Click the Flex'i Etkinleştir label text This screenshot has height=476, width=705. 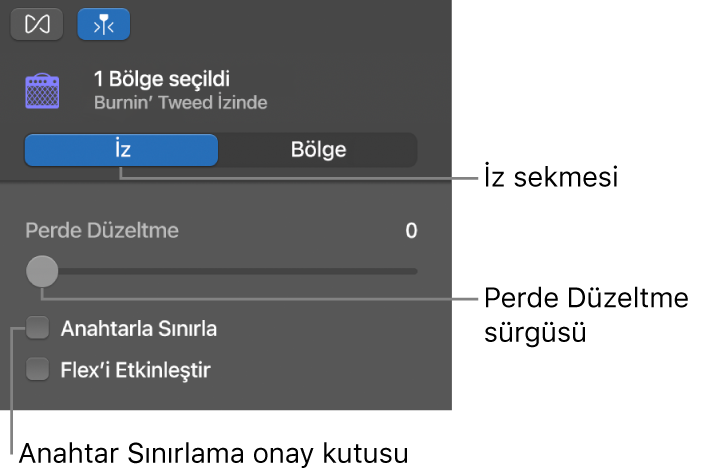pyautogui.click(x=136, y=370)
